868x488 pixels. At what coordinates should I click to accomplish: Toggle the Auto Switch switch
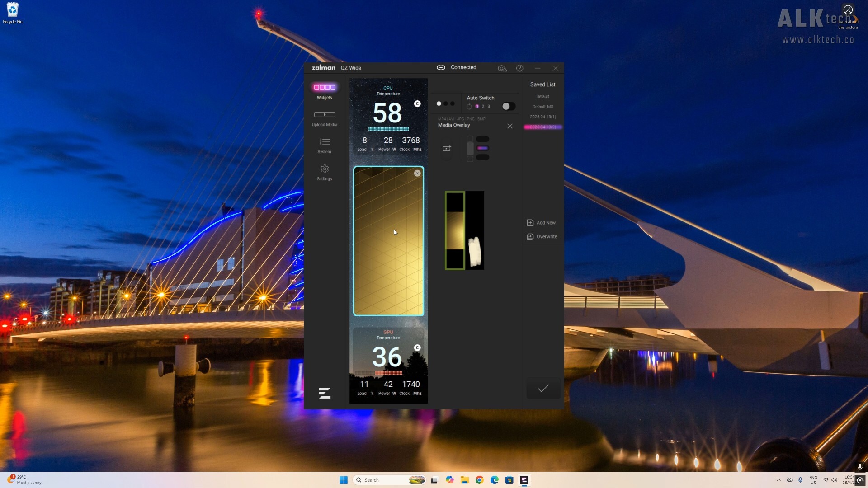point(508,106)
